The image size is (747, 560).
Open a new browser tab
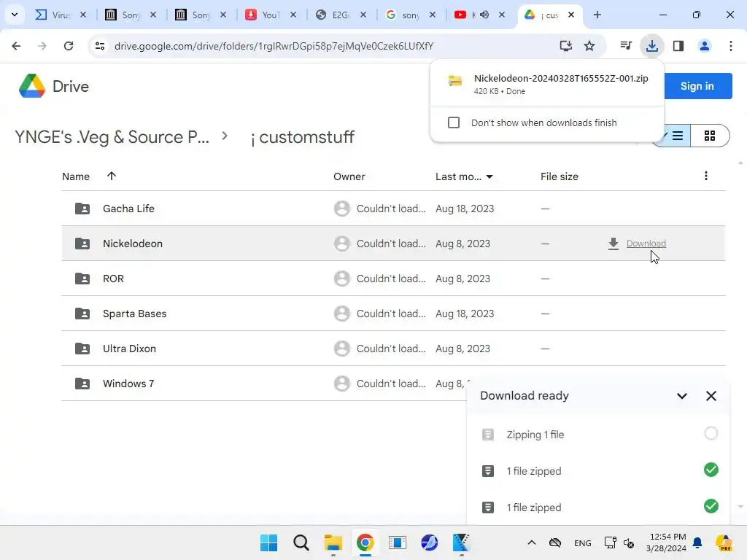[x=597, y=15]
